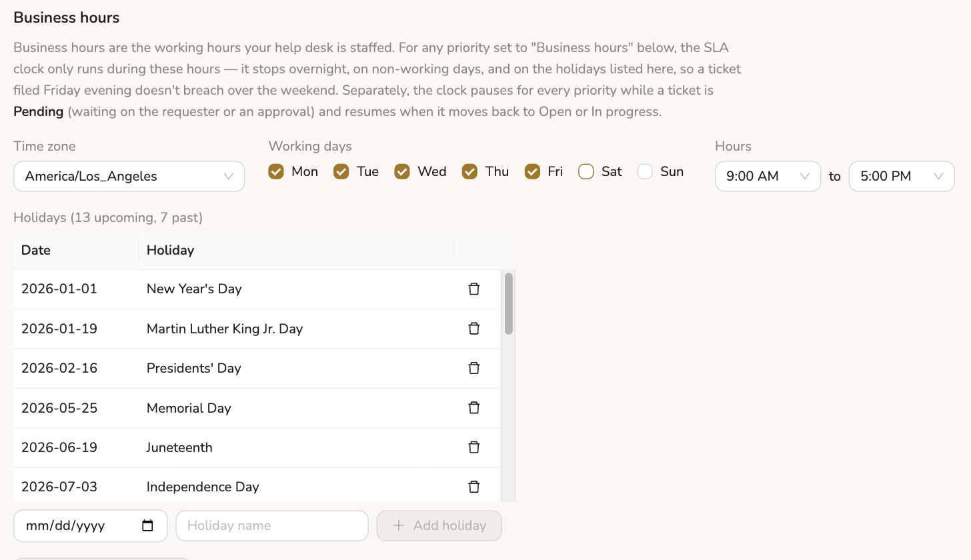971x560 pixels.
Task: Remove Juneteenth with the trash icon
Action: pyautogui.click(x=474, y=447)
